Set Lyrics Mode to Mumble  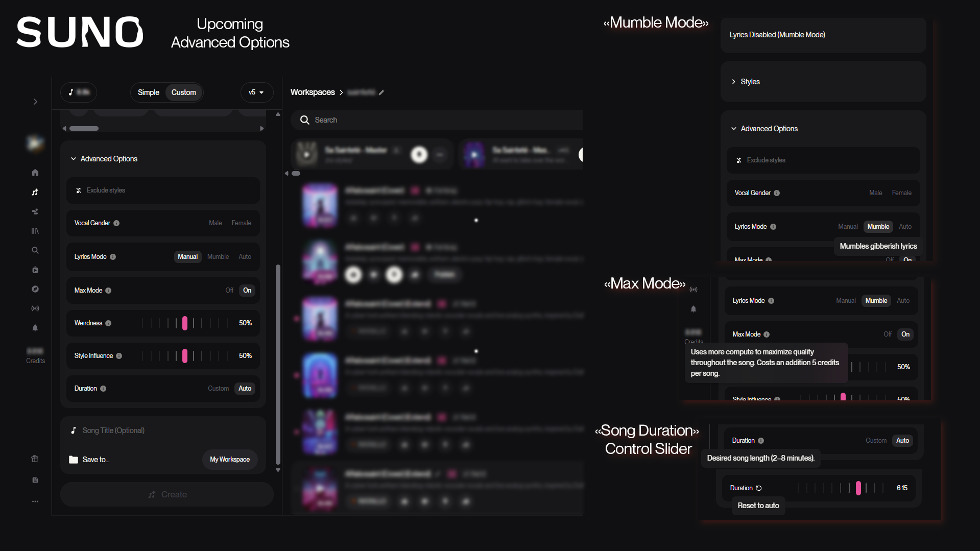coord(218,257)
